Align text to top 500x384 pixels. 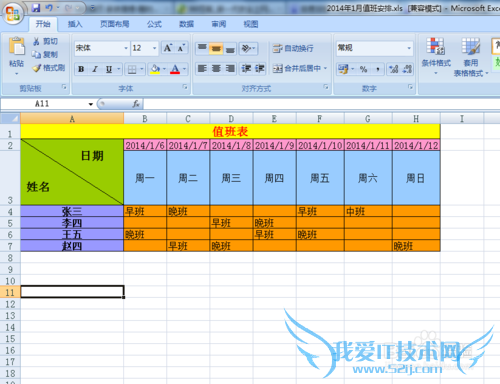tap(202, 48)
